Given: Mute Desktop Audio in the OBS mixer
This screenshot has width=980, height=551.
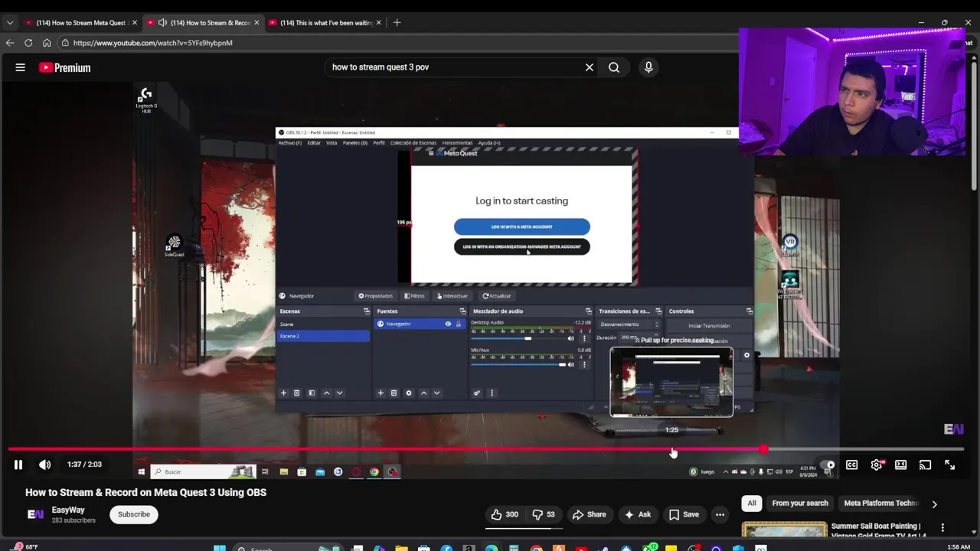Looking at the screenshot, I should [570, 338].
